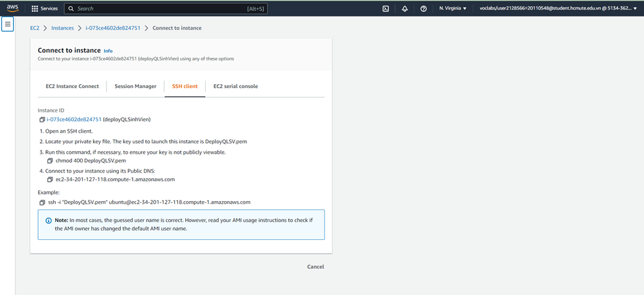Click into the top Search field
644x295 pixels.
(x=166, y=9)
